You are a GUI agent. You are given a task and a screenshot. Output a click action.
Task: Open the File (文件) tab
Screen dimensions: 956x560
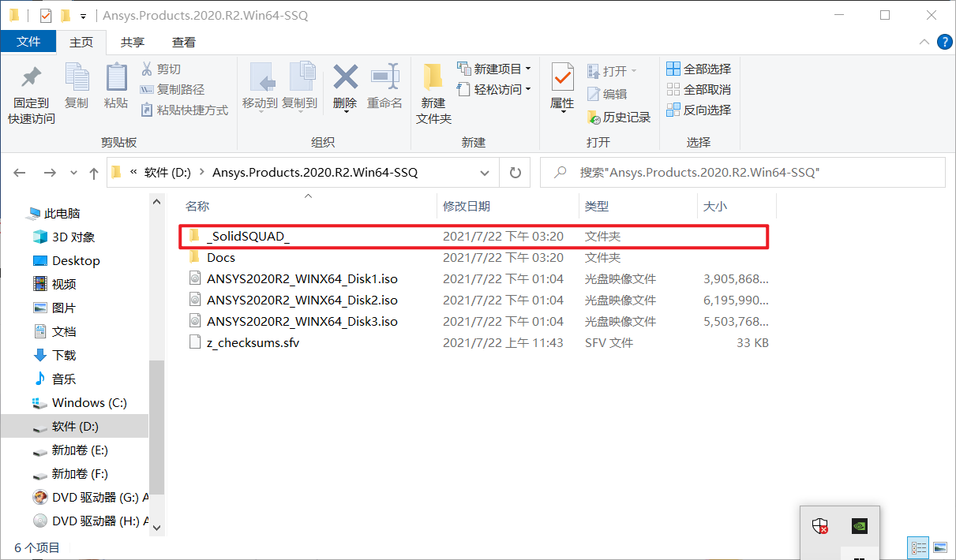click(28, 42)
